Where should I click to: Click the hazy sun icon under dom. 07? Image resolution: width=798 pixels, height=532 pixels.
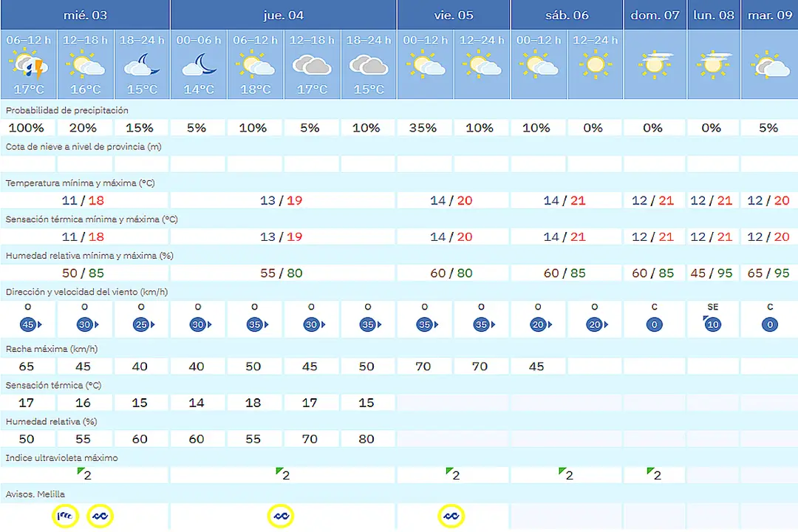pos(655,65)
